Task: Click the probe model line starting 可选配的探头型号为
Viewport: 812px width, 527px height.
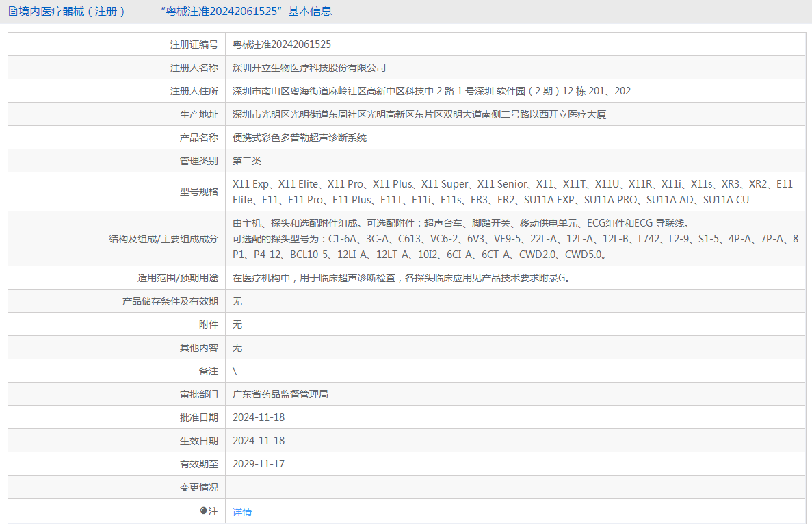Action: pos(515,246)
